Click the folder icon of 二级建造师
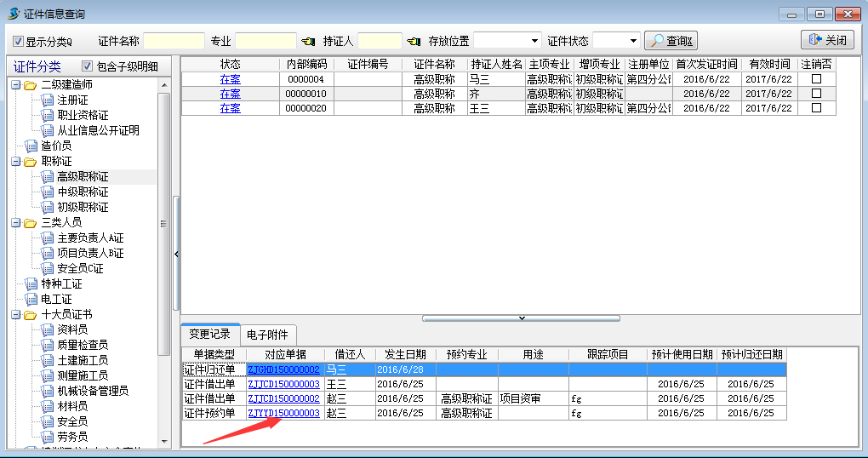Screen dimensions: 868x458 [x=30, y=84]
